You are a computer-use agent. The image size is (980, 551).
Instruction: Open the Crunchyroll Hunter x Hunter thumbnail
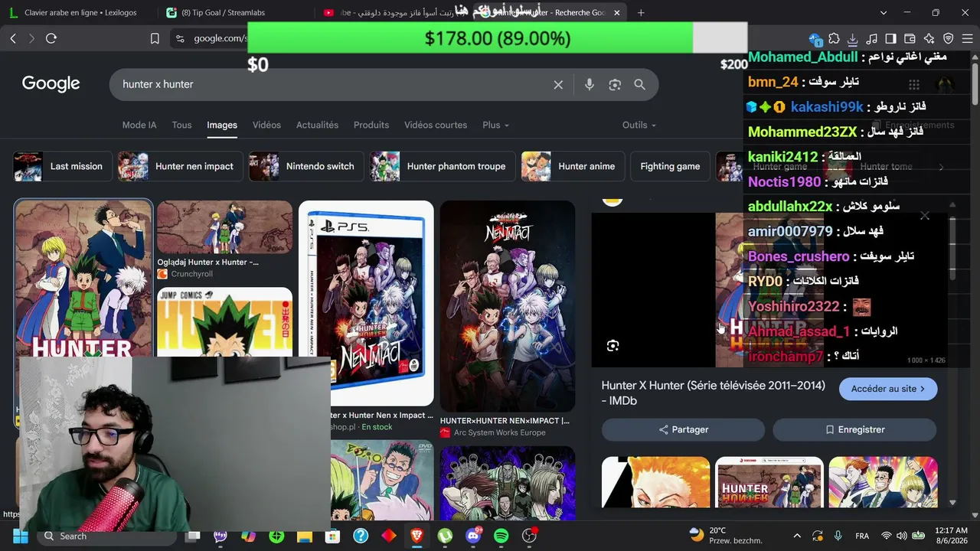[224, 227]
